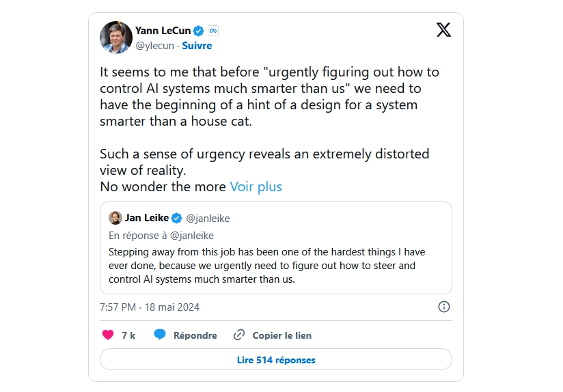Click the blue reply bubble icon

[160, 335]
